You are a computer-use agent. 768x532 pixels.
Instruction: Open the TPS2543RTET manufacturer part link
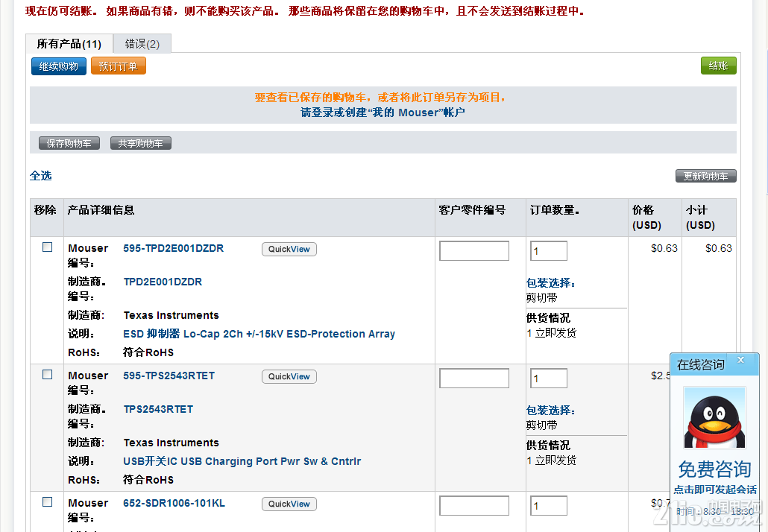[x=158, y=409]
